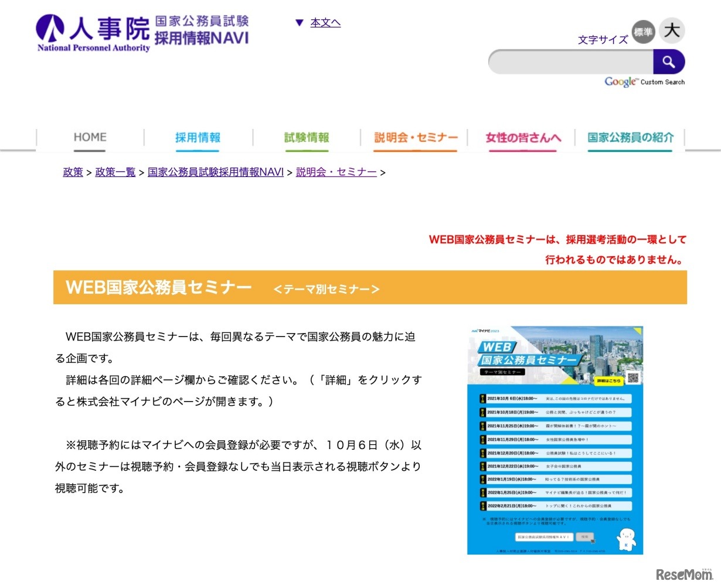Click the search magnifier icon

coord(669,61)
